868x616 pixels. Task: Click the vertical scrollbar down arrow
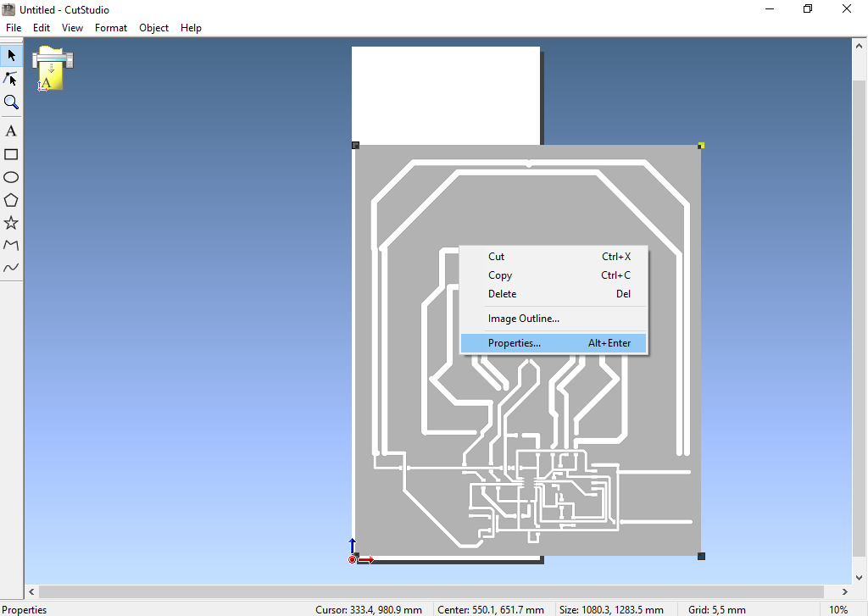860,577
